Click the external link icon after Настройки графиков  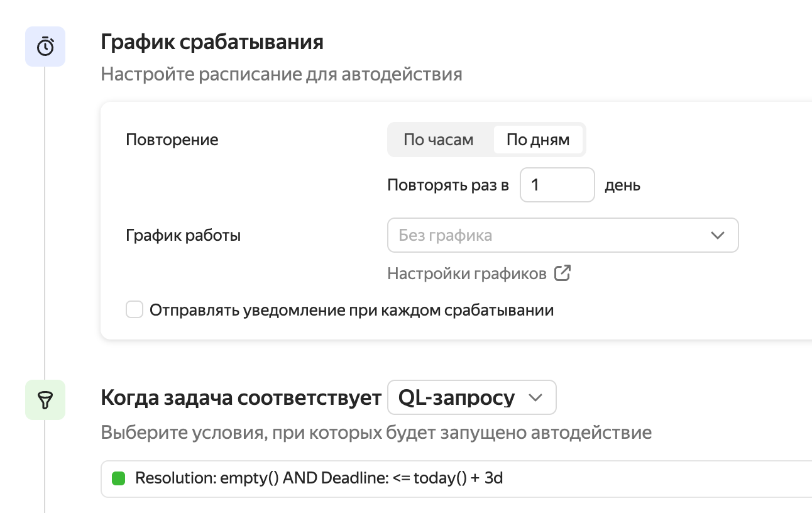[562, 273]
